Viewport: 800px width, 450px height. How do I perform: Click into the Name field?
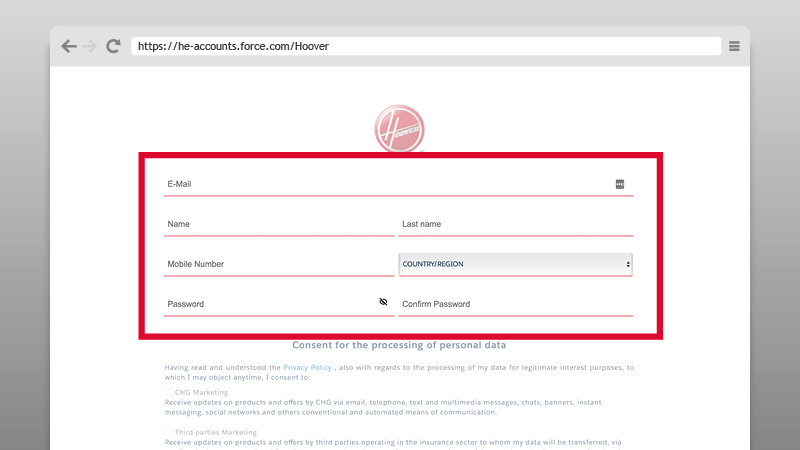278,224
